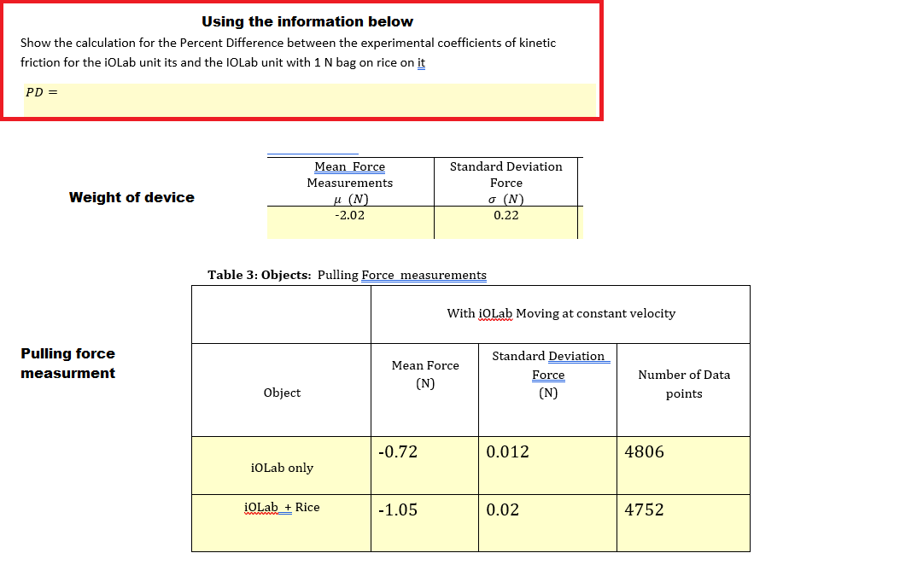Screen dimensions: 900x588
Task: Click 'Number of Data points' header
Action: tap(684, 384)
